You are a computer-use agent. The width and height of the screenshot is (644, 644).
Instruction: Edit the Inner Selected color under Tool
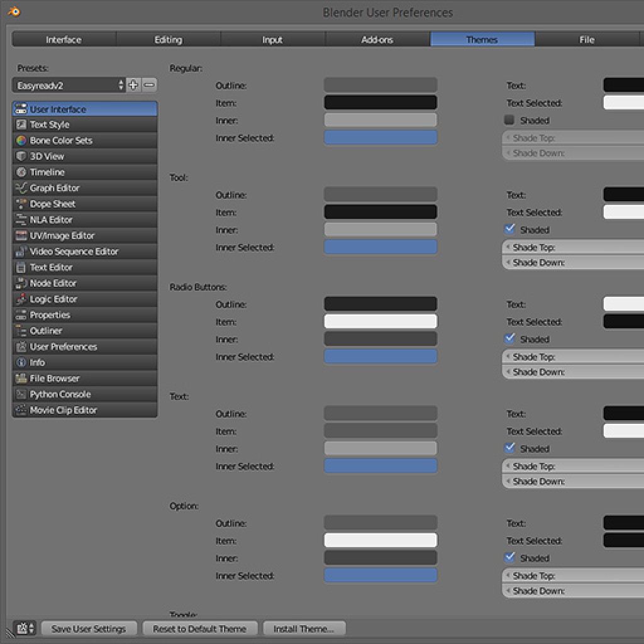380,247
